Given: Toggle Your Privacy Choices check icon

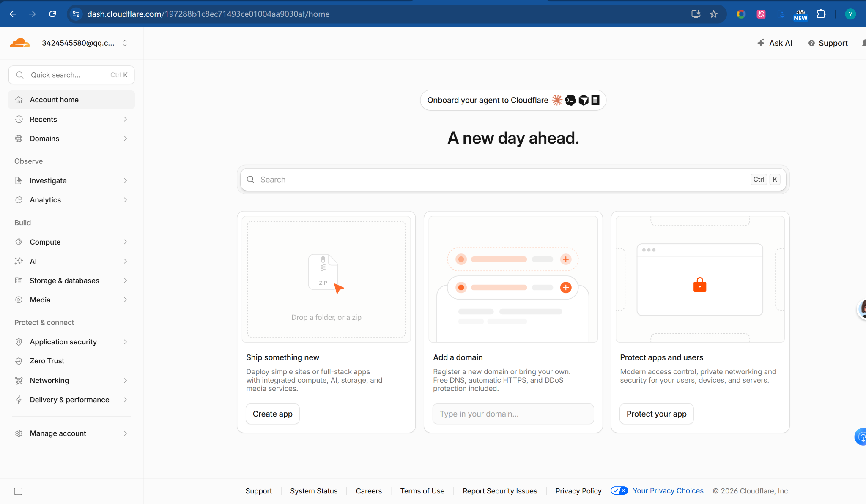Looking at the screenshot, I should (x=619, y=490).
